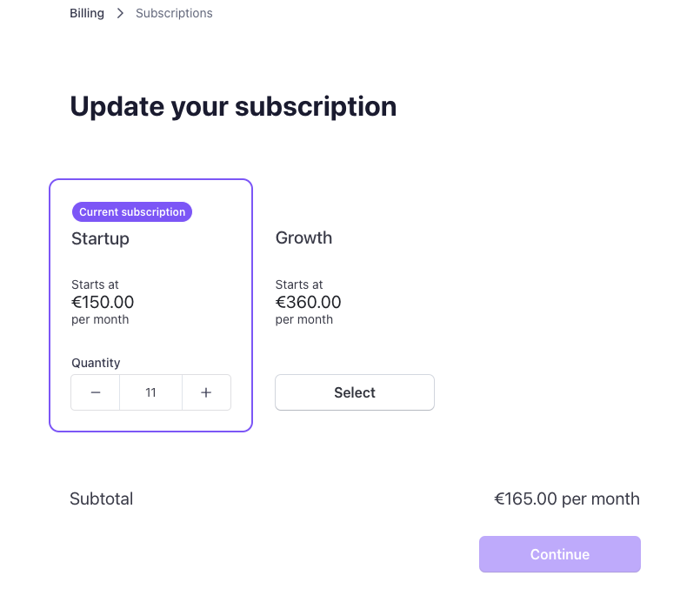Viewport: 700px width, 589px height.
Task: Click the Subtotal label
Action: pyautogui.click(x=101, y=499)
